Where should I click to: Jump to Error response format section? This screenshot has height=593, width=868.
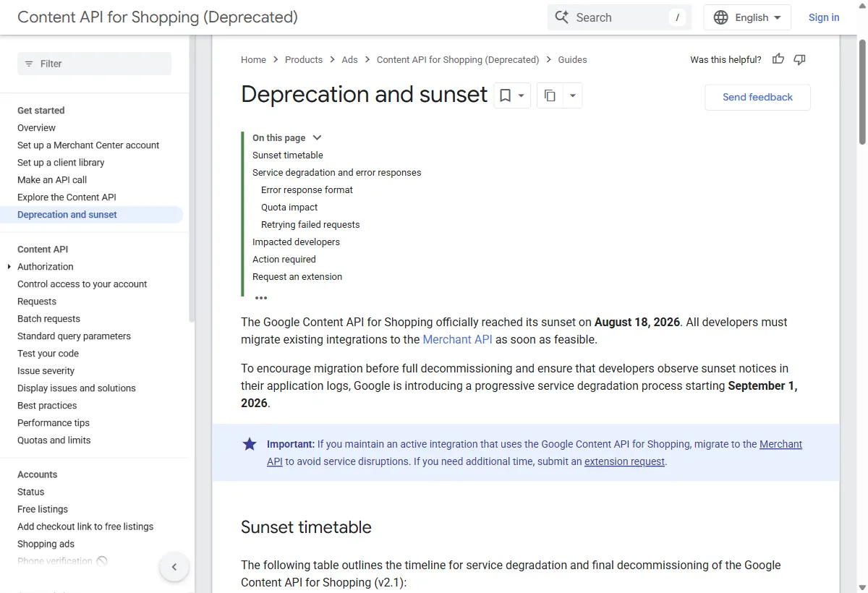(x=307, y=189)
